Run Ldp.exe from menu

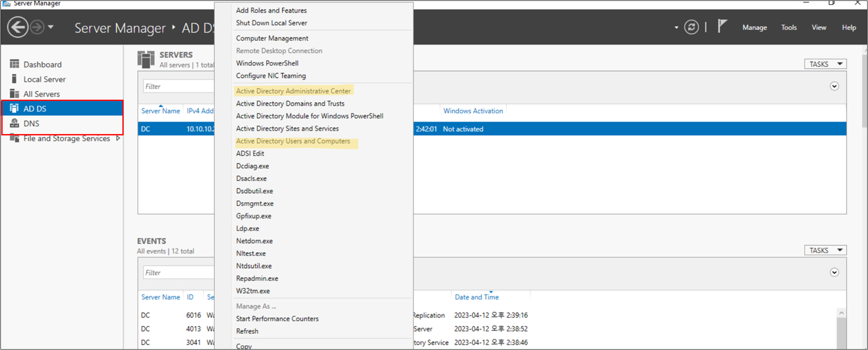coord(247,228)
